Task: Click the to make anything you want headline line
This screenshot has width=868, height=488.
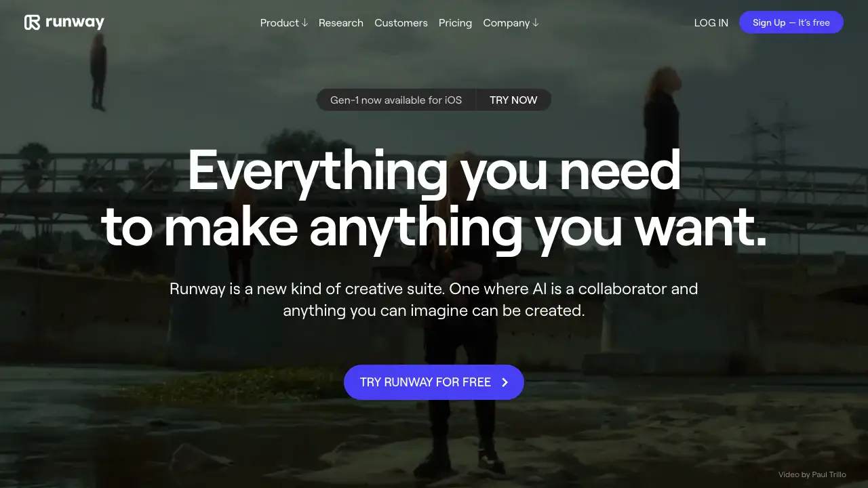Action: point(434,228)
